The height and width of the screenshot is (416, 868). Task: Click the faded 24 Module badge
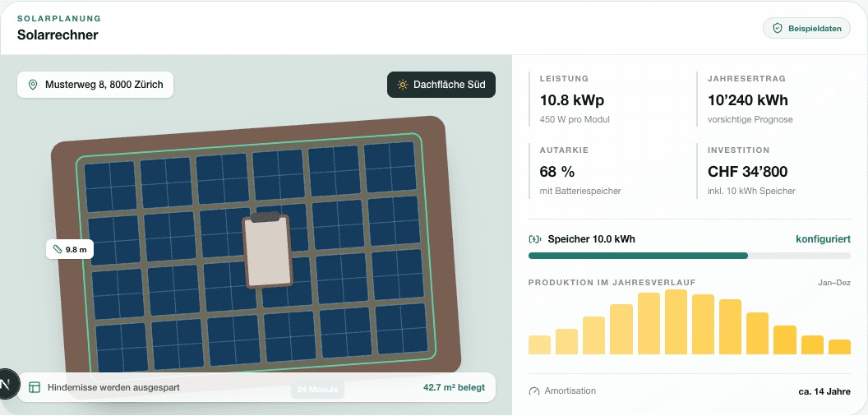click(x=318, y=390)
